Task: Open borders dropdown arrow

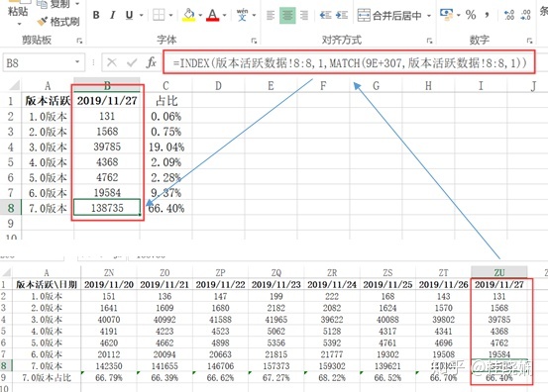Action: click(170, 16)
